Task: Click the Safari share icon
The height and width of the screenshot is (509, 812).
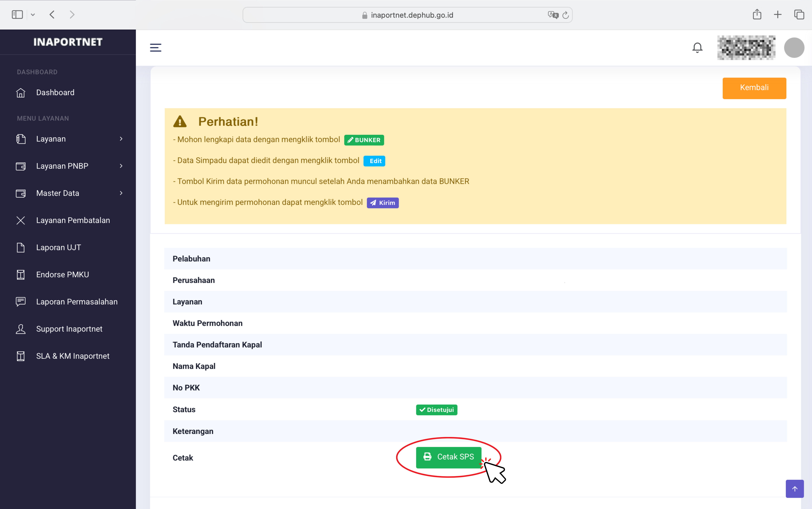Action: [757, 14]
